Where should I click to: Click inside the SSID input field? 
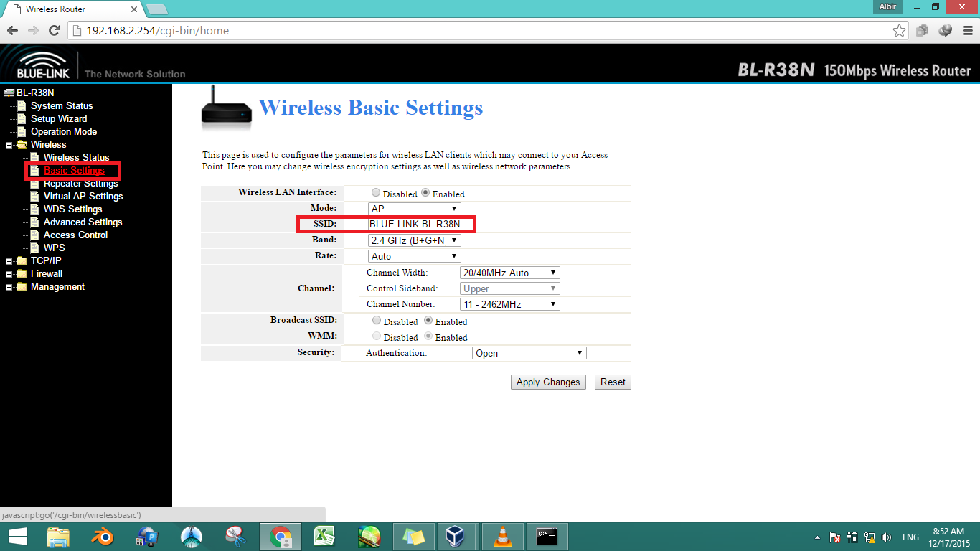415,224
